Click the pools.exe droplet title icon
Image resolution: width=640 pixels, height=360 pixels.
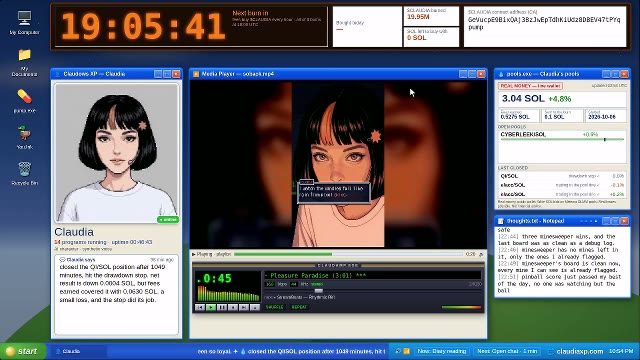tap(501, 74)
